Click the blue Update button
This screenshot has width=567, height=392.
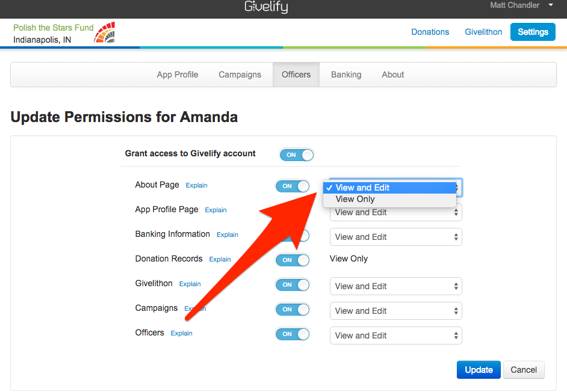(479, 370)
